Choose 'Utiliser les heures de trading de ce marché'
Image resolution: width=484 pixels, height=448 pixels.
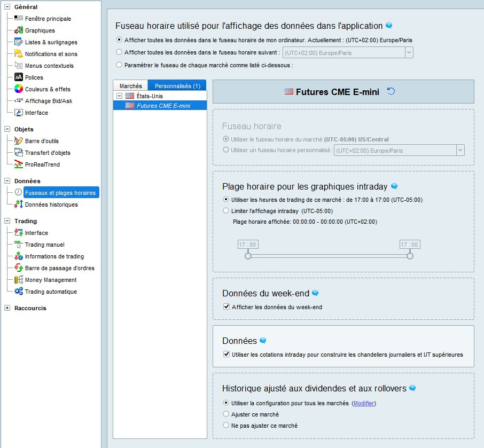point(226,199)
